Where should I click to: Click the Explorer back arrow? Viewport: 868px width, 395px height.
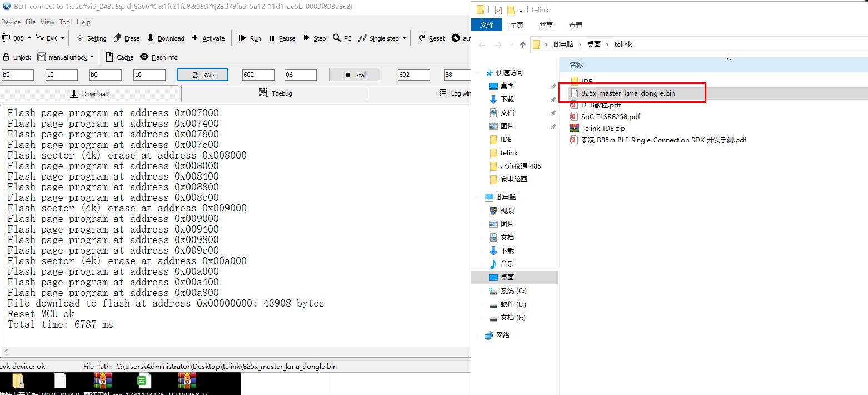point(482,45)
